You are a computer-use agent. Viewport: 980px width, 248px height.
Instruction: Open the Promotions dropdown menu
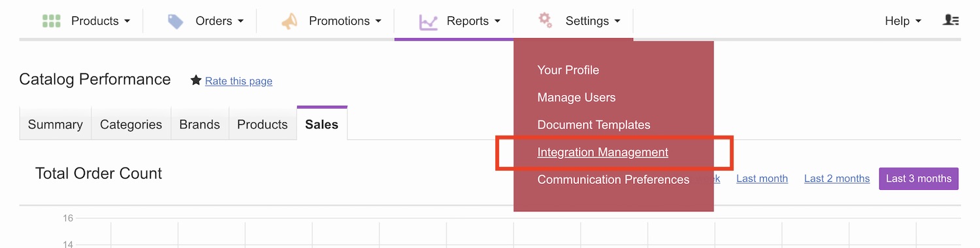point(345,21)
